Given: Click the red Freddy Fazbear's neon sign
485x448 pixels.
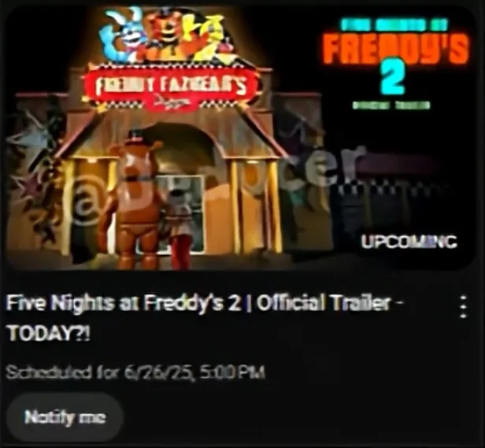Looking at the screenshot, I should point(172,87).
